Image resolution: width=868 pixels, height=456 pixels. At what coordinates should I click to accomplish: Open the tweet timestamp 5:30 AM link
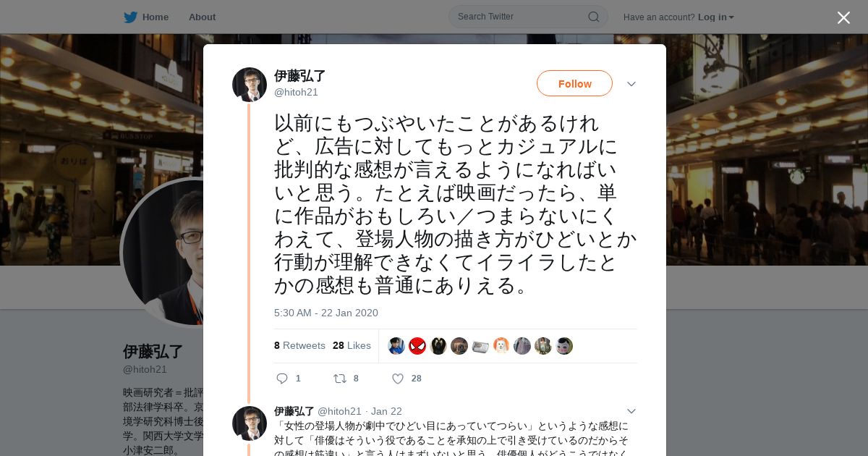coord(325,313)
